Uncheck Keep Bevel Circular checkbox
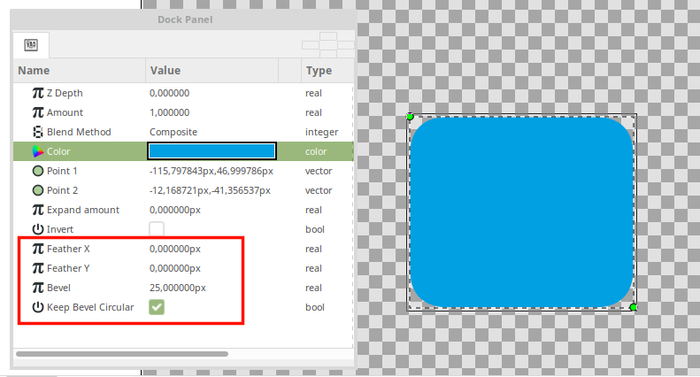 (x=157, y=307)
